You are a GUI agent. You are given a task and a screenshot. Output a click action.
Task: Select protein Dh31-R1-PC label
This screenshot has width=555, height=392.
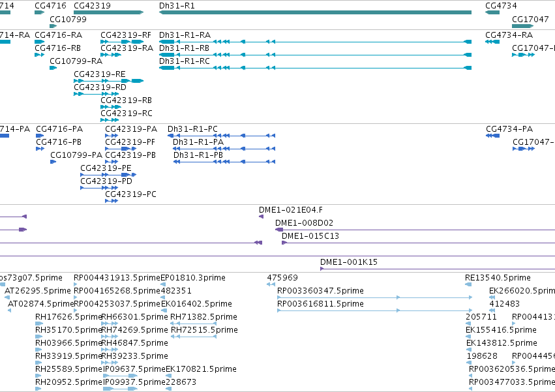[192, 129]
